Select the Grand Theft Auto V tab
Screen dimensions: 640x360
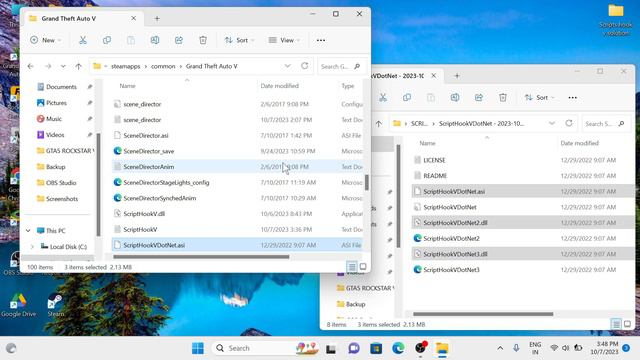coord(83,18)
